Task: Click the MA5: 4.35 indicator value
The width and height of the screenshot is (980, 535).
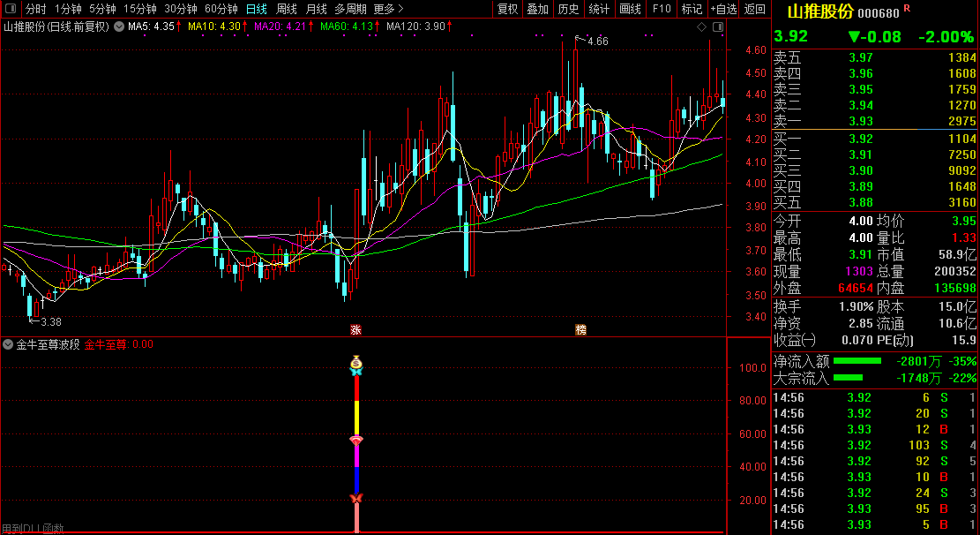Action: coord(151,26)
